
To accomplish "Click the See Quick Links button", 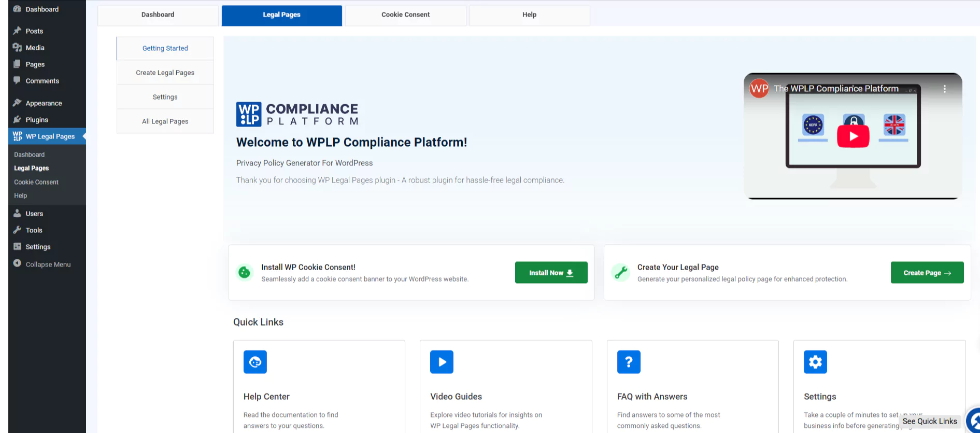I will [930, 421].
